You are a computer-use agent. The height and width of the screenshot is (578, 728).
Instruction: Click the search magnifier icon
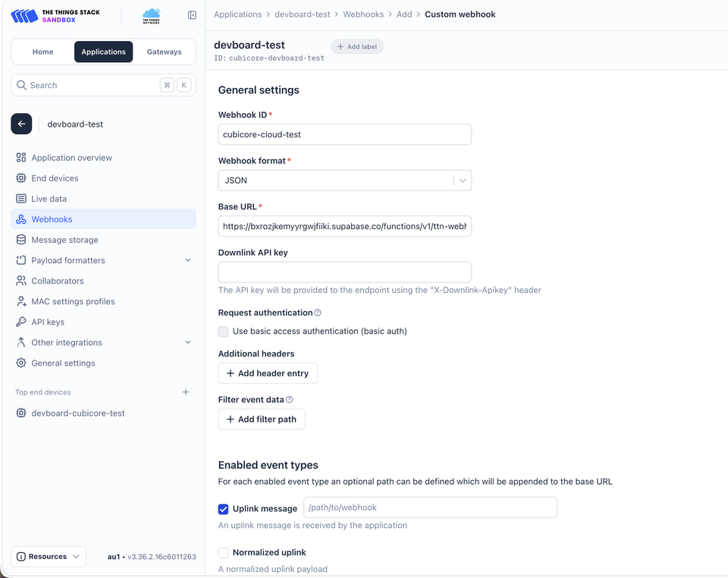[x=21, y=85]
